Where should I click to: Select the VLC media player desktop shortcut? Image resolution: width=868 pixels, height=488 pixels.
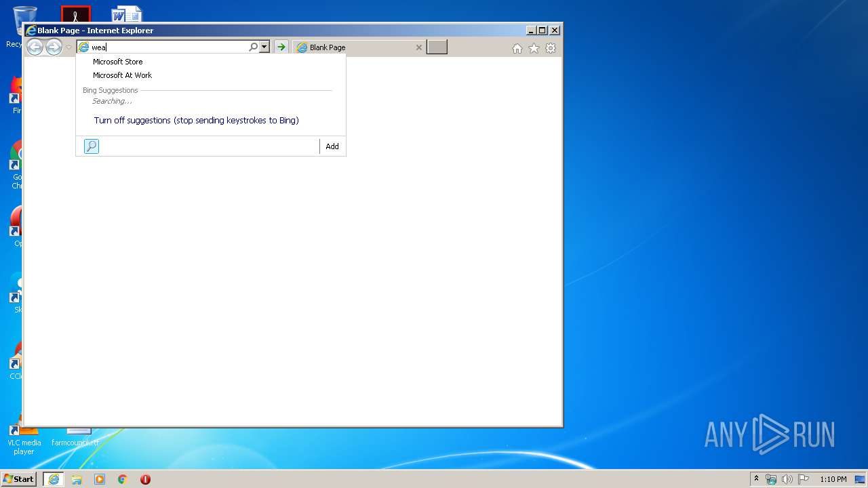coord(24,438)
